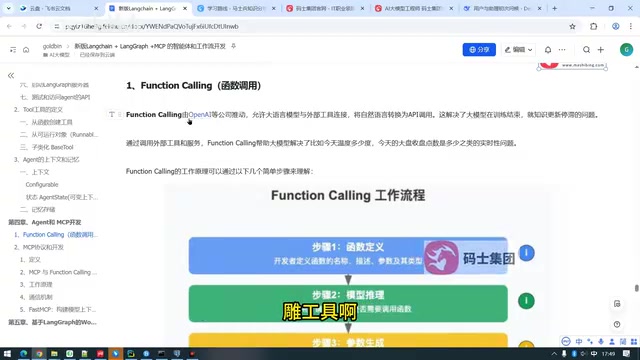
Task: Click the page vertical scrollbar thumb
Action: click(636, 288)
